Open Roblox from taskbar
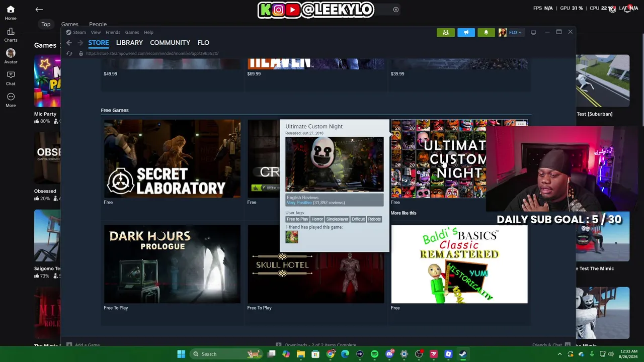The height and width of the screenshot is (362, 644). coord(448,354)
